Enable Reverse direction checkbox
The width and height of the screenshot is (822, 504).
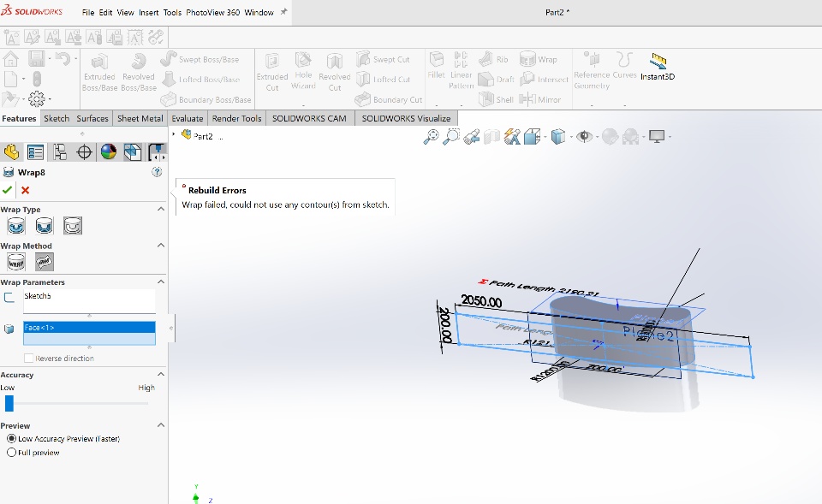pyautogui.click(x=30, y=359)
